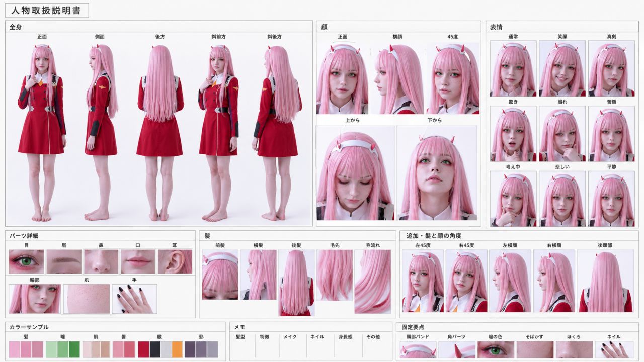Select the 固定要点 section heading
This screenshot has height=362, width=644.
[414, 327]
